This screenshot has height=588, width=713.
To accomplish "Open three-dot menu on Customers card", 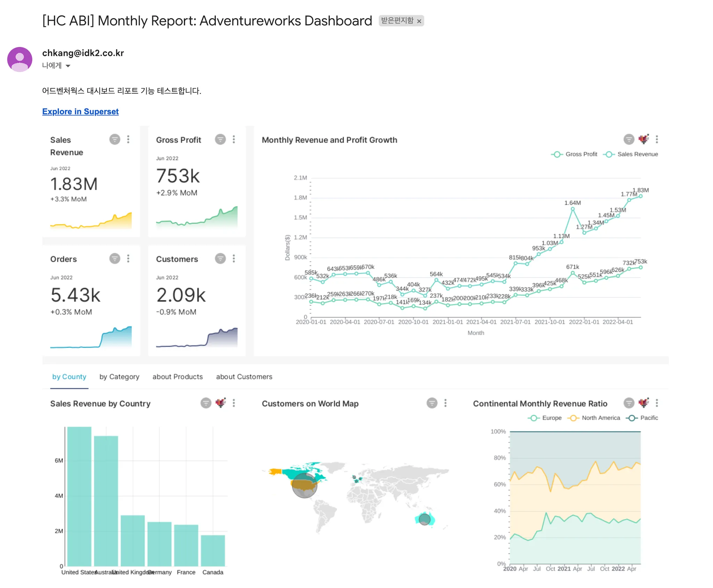I will (234, 259).
